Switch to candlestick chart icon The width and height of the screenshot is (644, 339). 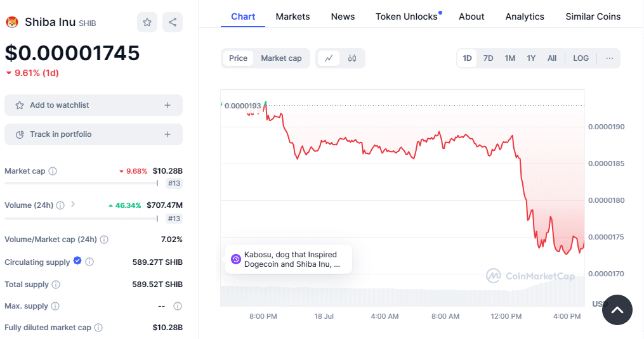(352, 58)
